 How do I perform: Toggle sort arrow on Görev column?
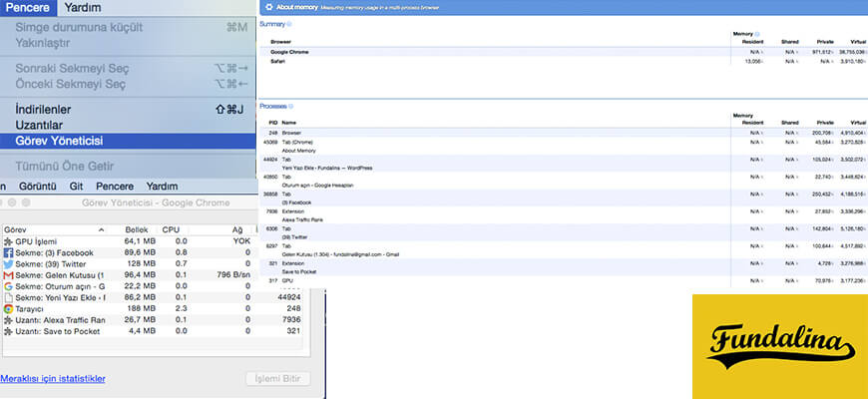(x=102, y=229)
